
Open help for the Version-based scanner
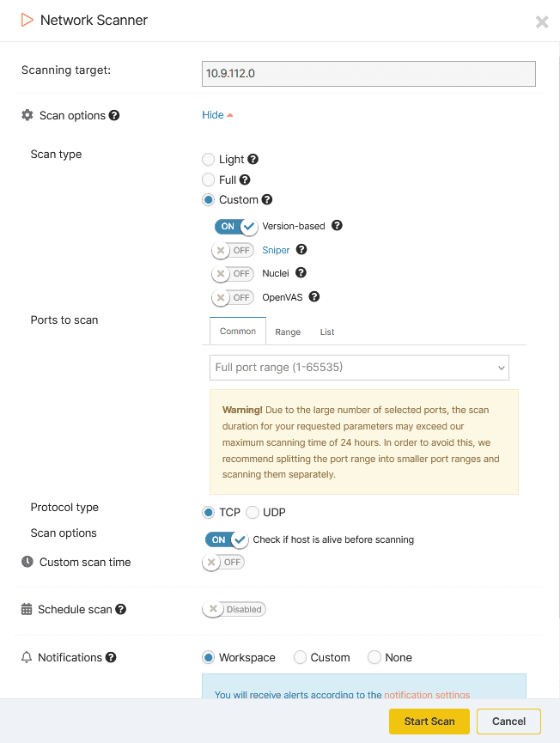[x=336, y=225]
